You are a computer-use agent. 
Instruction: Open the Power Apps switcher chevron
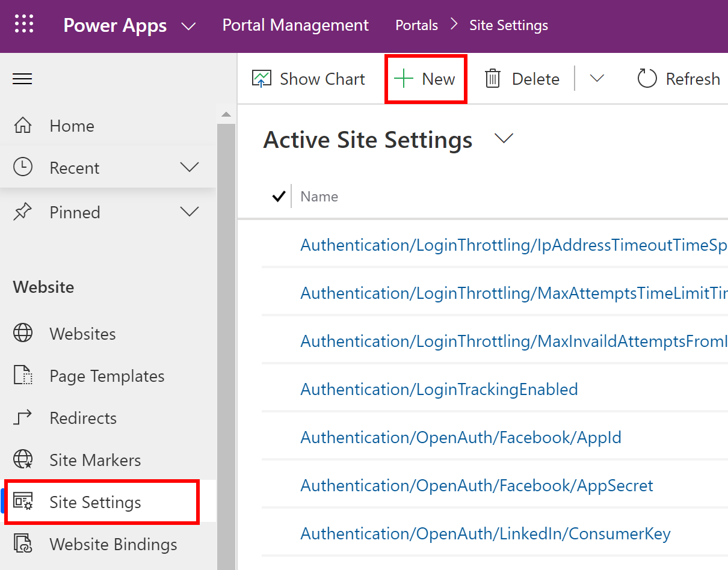(x=189, y=26)
